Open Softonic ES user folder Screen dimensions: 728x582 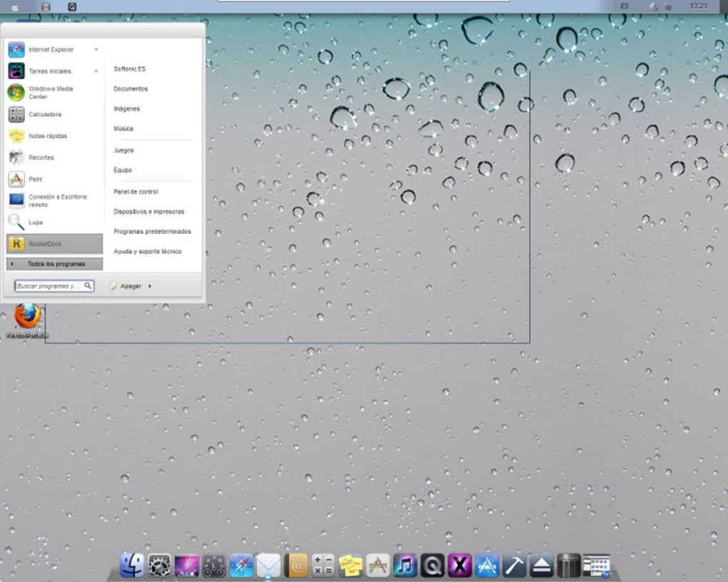129,69
